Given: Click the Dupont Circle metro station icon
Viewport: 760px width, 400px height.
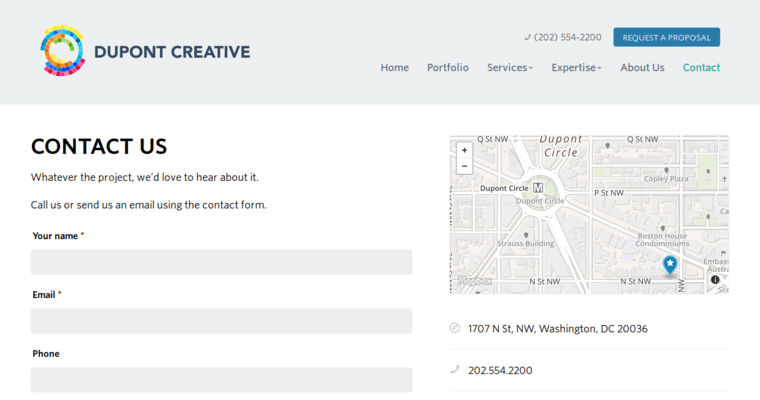Looking at the screenshot, I should click(539, 188).
